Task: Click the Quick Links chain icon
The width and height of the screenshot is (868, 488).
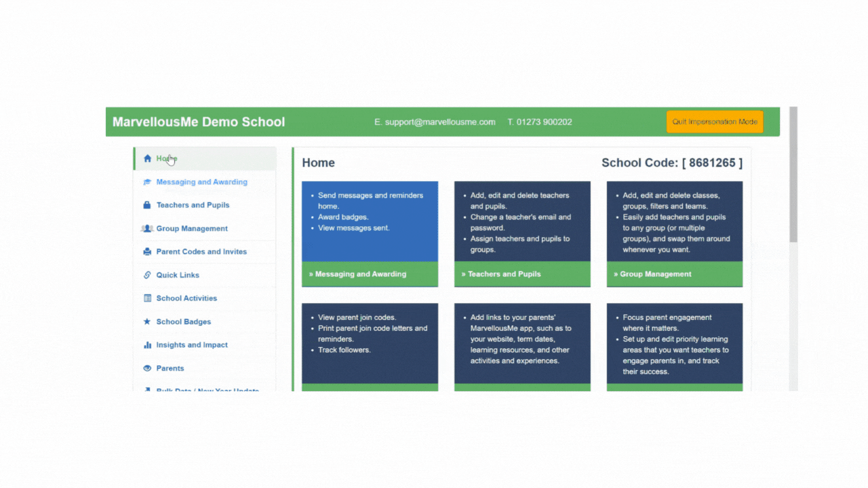Action: 147,275
